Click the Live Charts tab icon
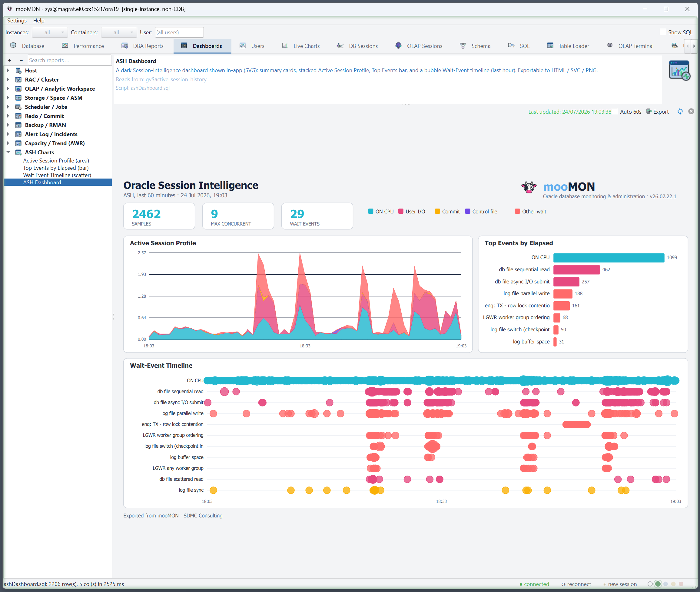The width and height of the screenshot is (700, 592). point(285,46)
